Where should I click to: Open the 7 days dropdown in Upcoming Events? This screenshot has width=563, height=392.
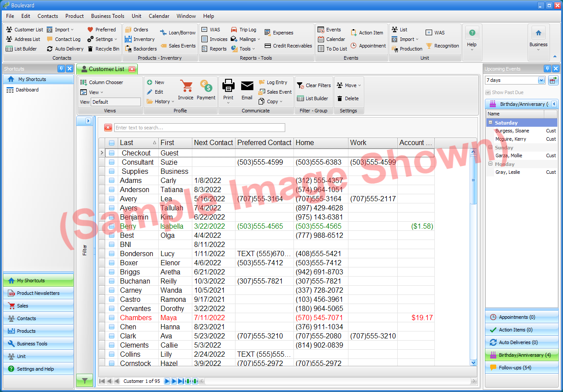[541, 80]
